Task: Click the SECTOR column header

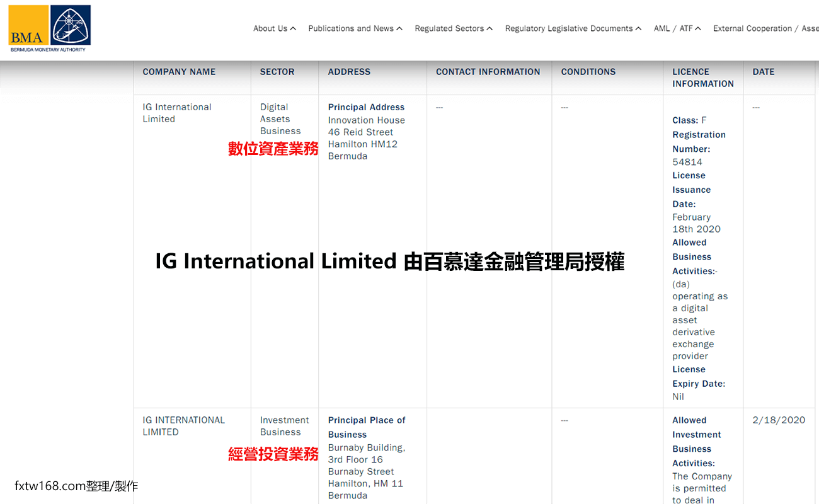Action: click(277, 71)
